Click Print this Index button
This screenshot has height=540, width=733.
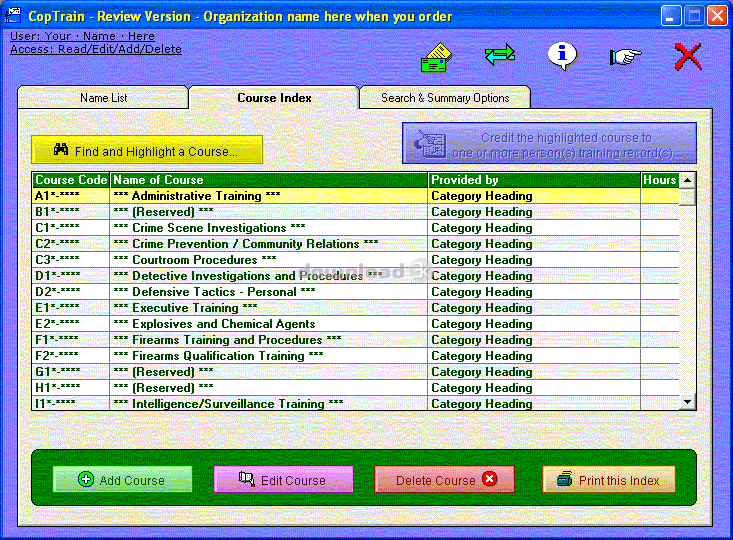(608, 480)
